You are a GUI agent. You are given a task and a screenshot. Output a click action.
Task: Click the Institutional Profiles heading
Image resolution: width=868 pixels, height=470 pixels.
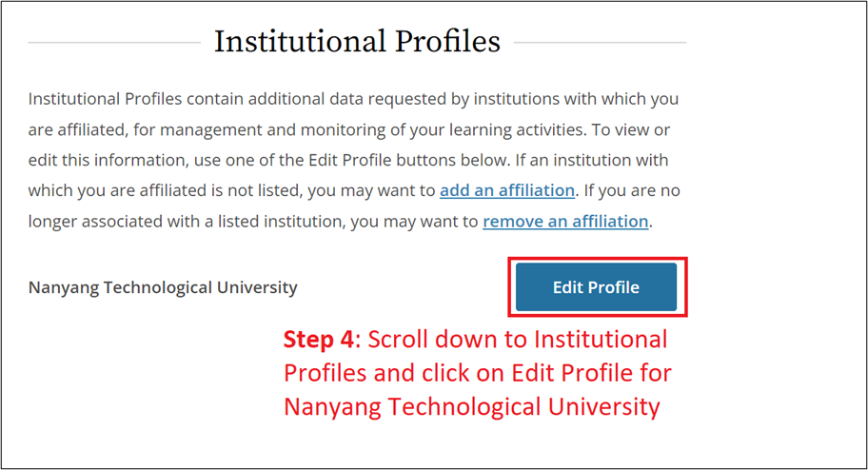357,42
